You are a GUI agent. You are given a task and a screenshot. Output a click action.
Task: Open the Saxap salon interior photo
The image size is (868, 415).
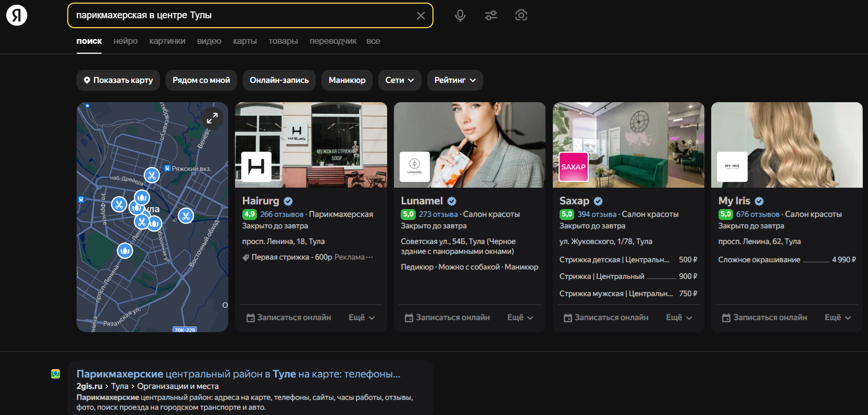[628, 145]
